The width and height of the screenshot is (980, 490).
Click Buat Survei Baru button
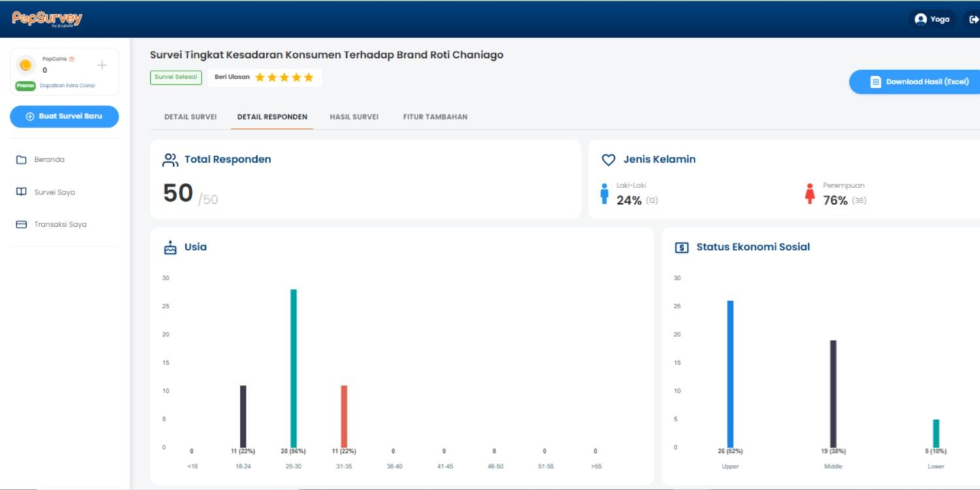click(64, 116)
